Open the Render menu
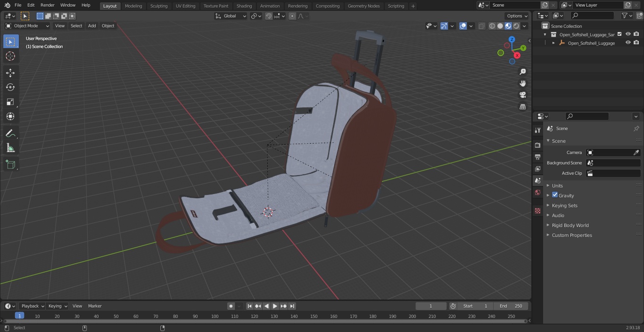 47,5
